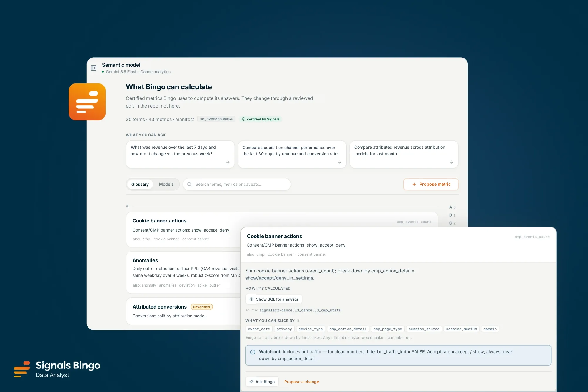Click the manifest id sm_8286d5838a24
This screenshot has width=588, height=392.
(216, 119)
